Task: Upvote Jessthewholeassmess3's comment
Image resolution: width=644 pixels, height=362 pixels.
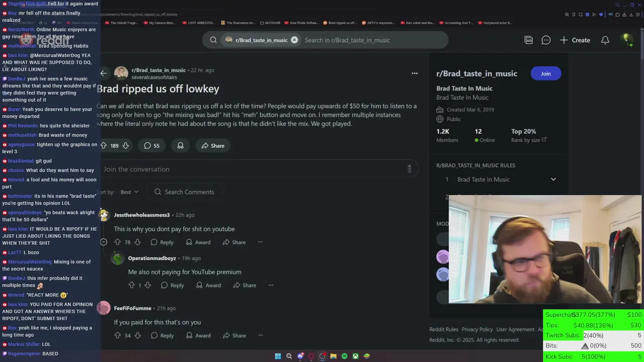Action: click(117, 242)
